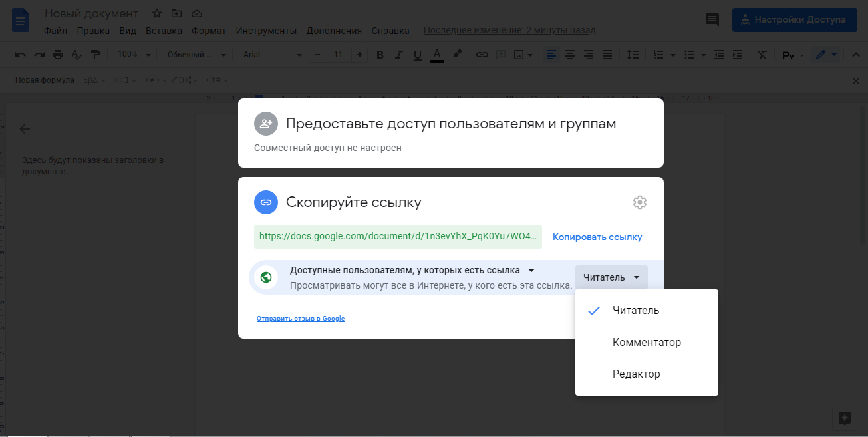Open the font size 100% zoom dropdown
Viewport: 868px width, 437px height.
pyautogui.click(x=134, y=55)
